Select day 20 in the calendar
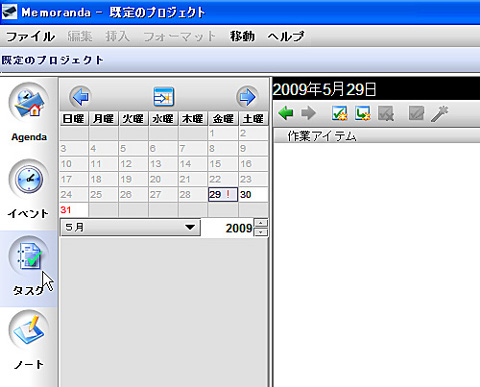Image resolution: width=480 pixels, height=387 pixels. (x=163, y=179)
